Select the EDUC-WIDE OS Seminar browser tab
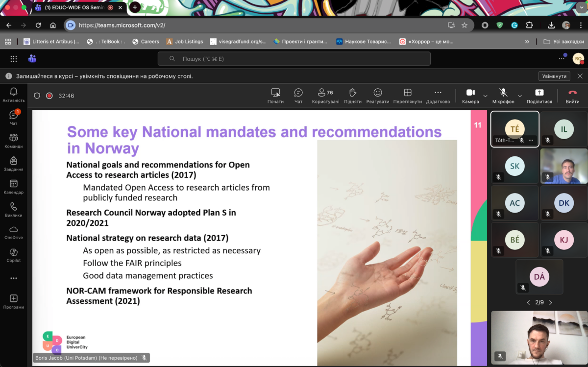The height and width of the screenshot is (367, 588). tap(73, 8)
